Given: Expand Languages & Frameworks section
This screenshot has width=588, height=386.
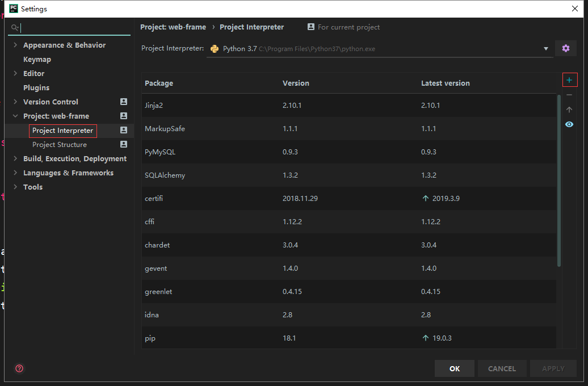Looking at the screenshot, I should pos(15,173).
